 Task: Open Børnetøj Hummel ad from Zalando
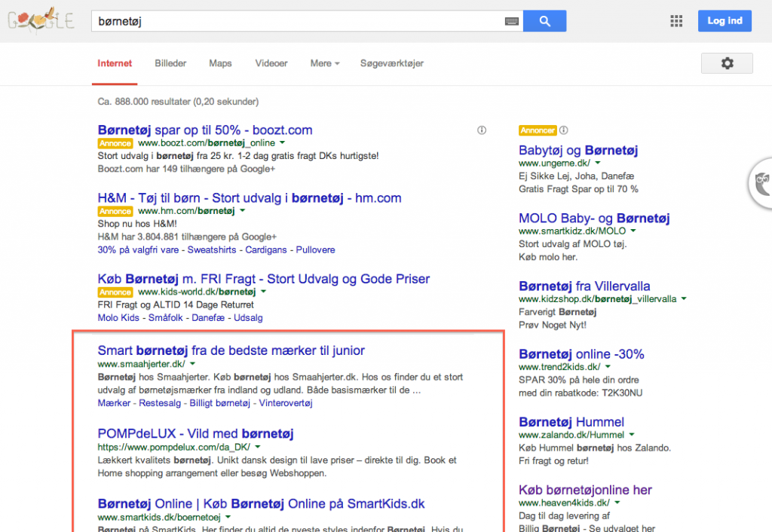pos(571,422)
